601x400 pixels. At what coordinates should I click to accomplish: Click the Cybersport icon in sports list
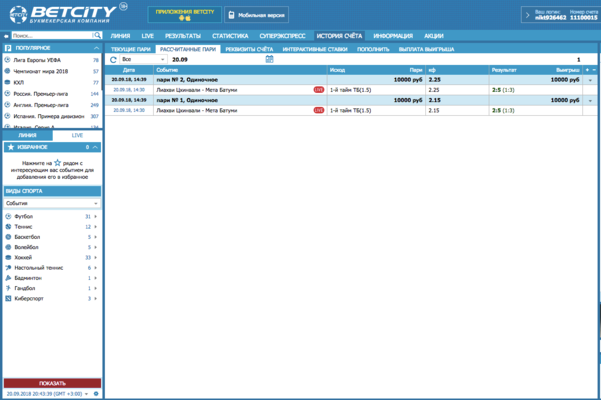(9, 298)
